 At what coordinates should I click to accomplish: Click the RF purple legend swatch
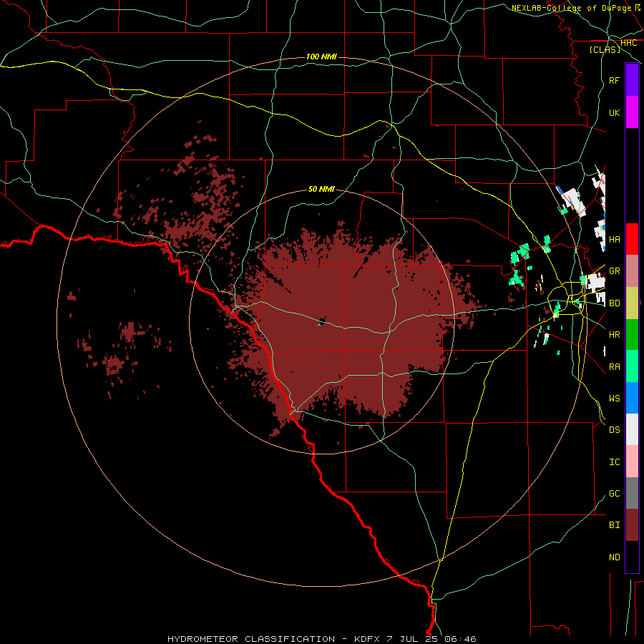(x=632, y=80)
